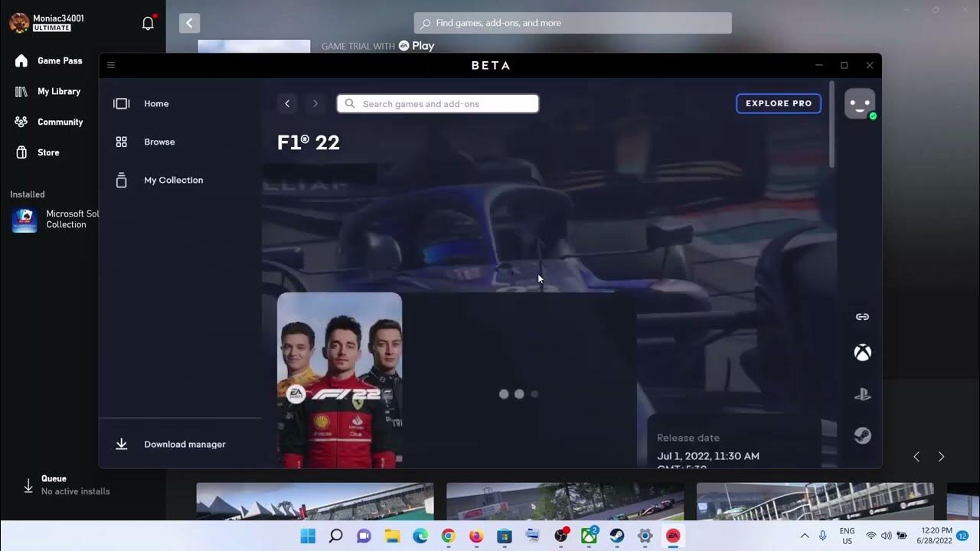The image size is (980, 551).
Task: Open the EA app hamburger menu
Action: pyautogui.click(x=111, y=65)
